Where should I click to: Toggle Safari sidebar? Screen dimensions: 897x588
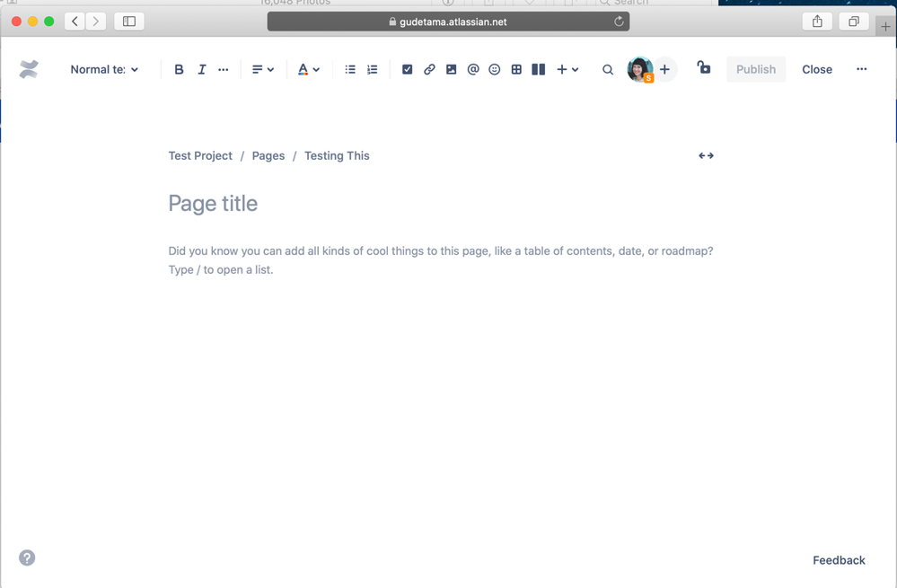coord(129,22)
